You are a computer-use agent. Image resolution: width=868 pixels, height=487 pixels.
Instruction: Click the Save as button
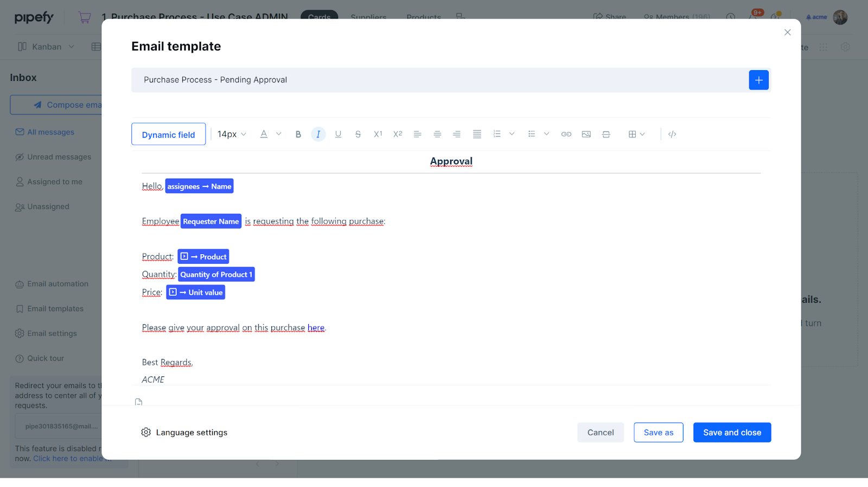[658, 433]
